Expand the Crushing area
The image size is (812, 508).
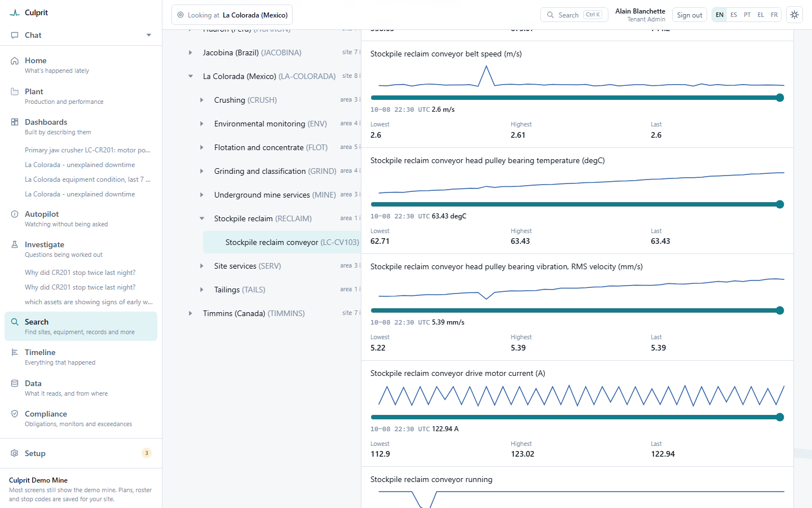click(x=202, y=100)
